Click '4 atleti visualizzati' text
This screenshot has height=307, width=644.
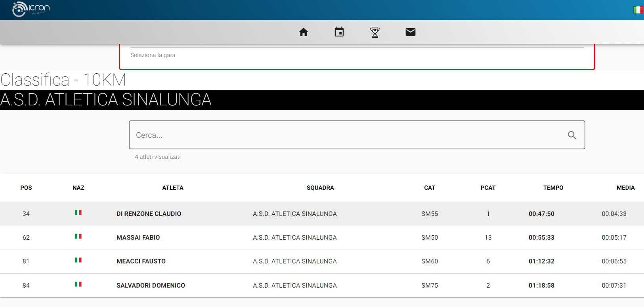158,157
